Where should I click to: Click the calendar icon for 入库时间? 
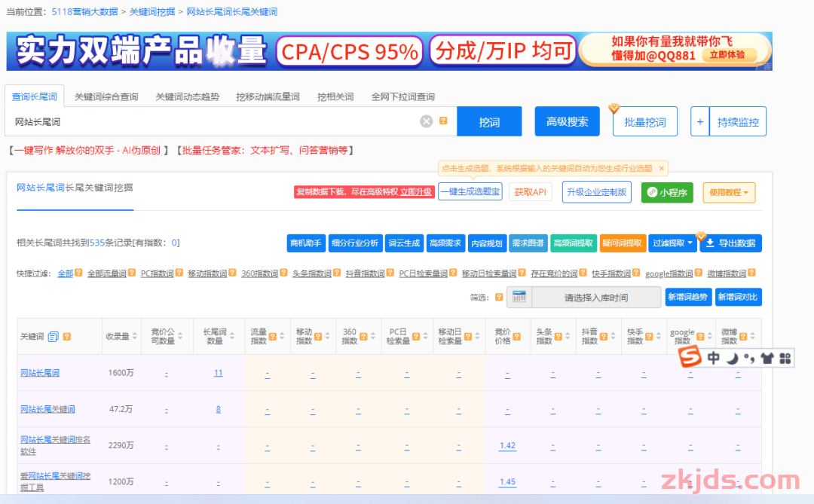tap(519, 297)
